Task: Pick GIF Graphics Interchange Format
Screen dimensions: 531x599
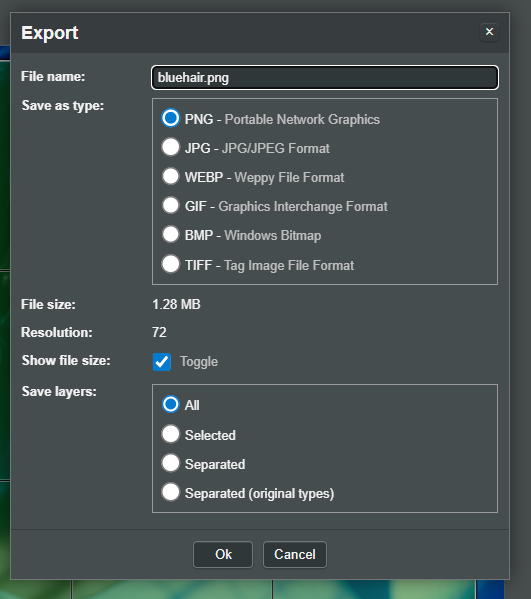Action: pos(170,205)
